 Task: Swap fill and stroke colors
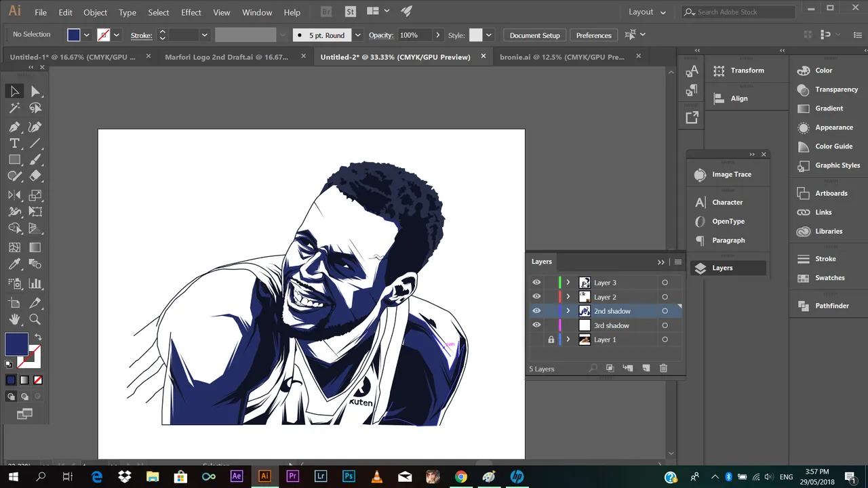point(38,337)
